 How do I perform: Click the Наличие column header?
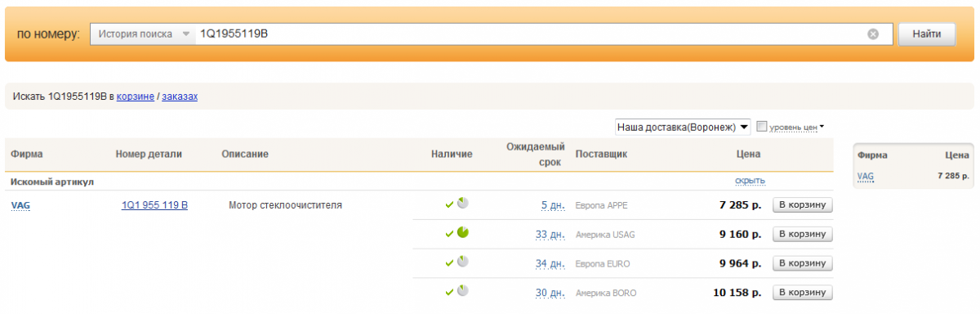[452, 154]
